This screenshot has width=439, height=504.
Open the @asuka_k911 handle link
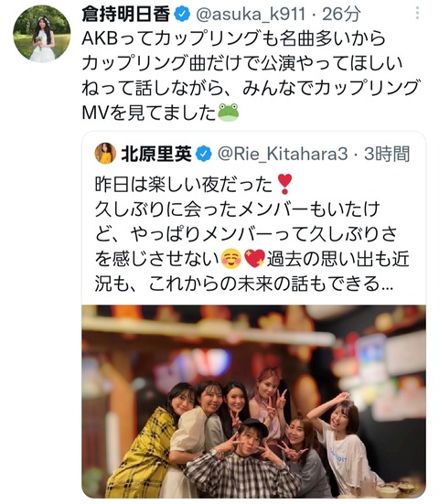[x=251, y=15]
